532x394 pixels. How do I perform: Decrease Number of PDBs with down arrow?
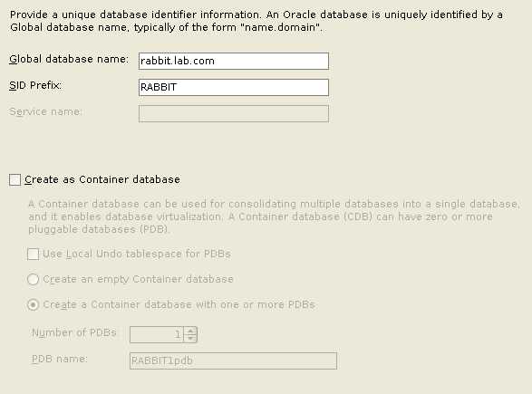click(x=190, y=339)
